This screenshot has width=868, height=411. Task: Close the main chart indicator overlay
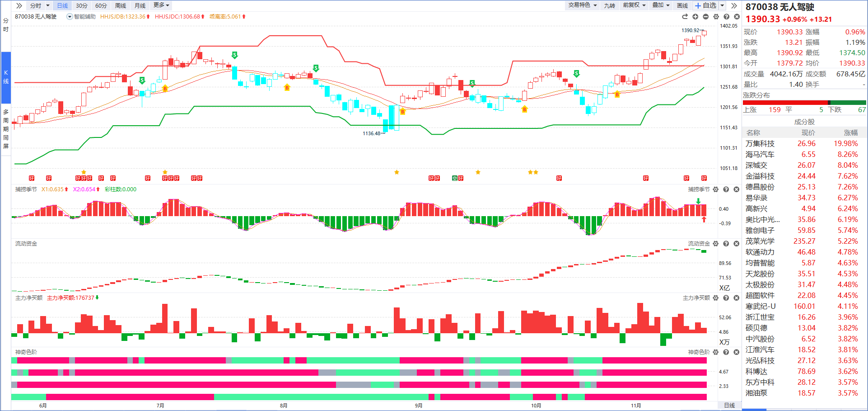pos(737,17)
